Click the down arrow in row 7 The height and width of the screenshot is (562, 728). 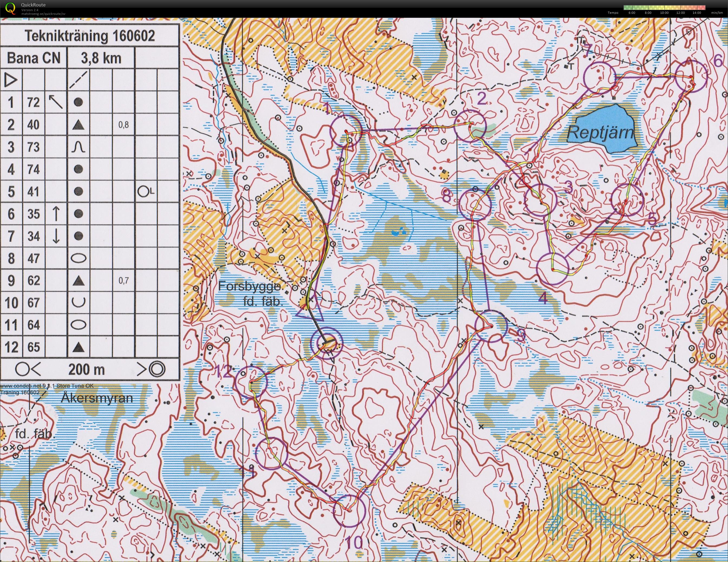[x=56, y=236]
